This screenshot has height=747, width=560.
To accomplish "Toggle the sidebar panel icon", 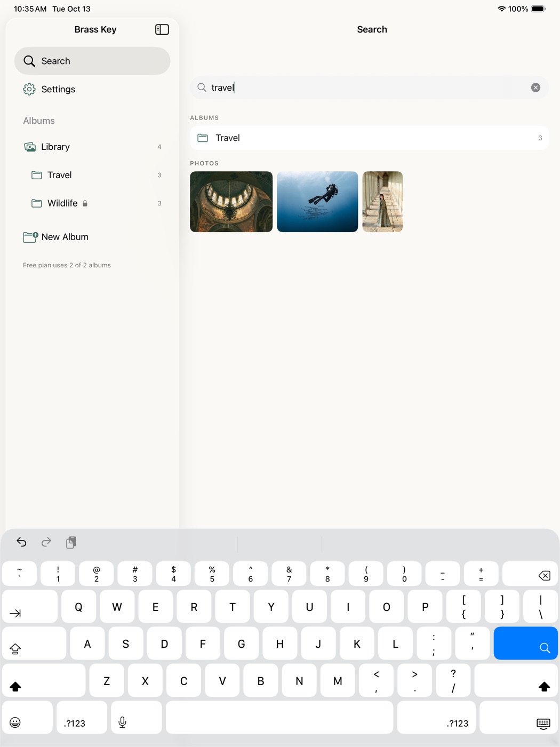I will (162, 30).
